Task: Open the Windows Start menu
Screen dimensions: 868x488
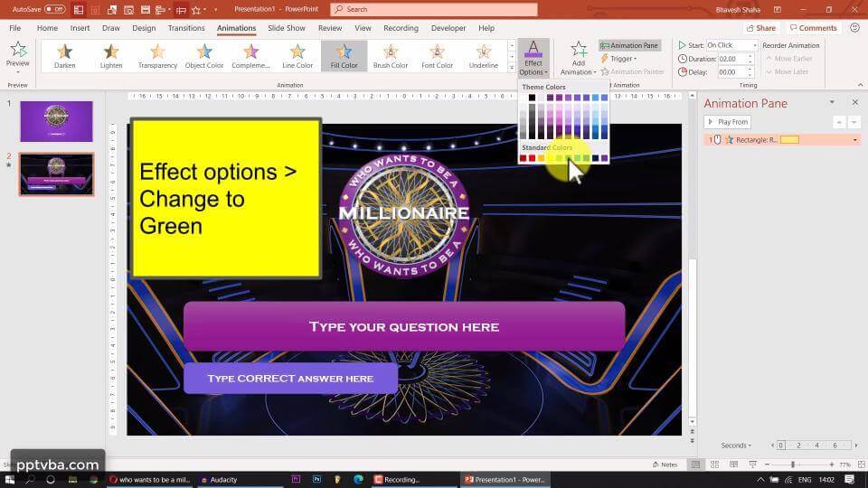Action: (9, 480)
